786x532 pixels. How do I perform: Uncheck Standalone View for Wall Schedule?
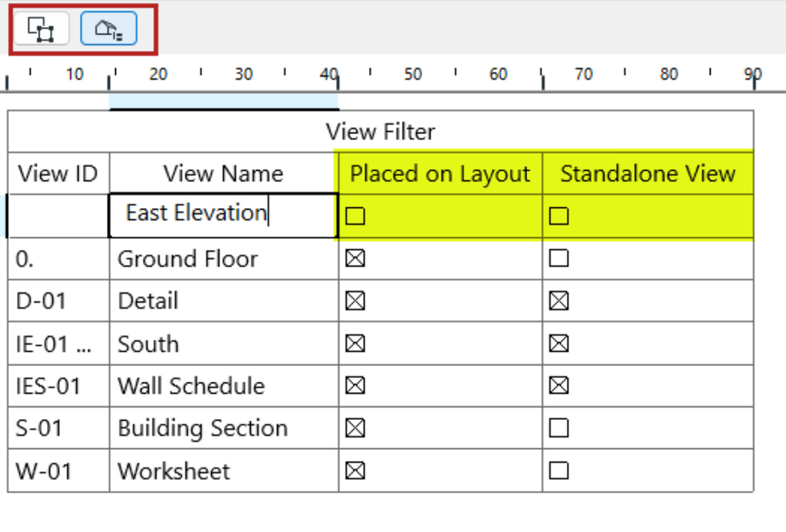[x=558, y=385]
